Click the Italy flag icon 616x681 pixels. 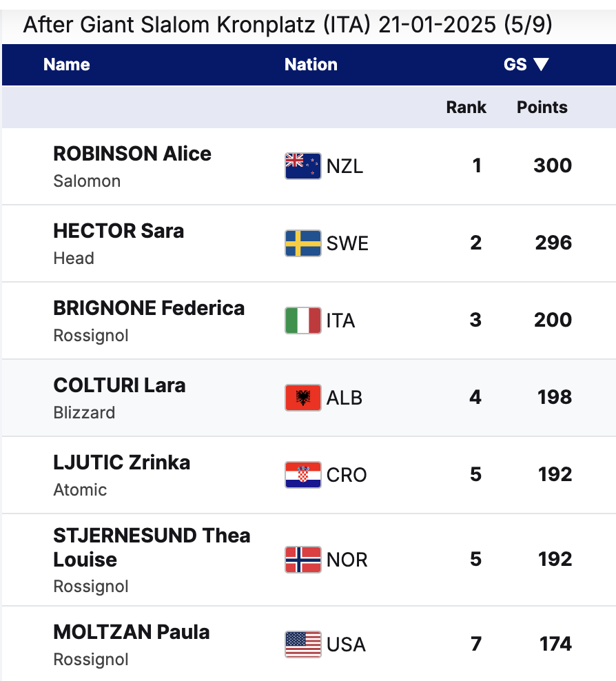[302, 321]
